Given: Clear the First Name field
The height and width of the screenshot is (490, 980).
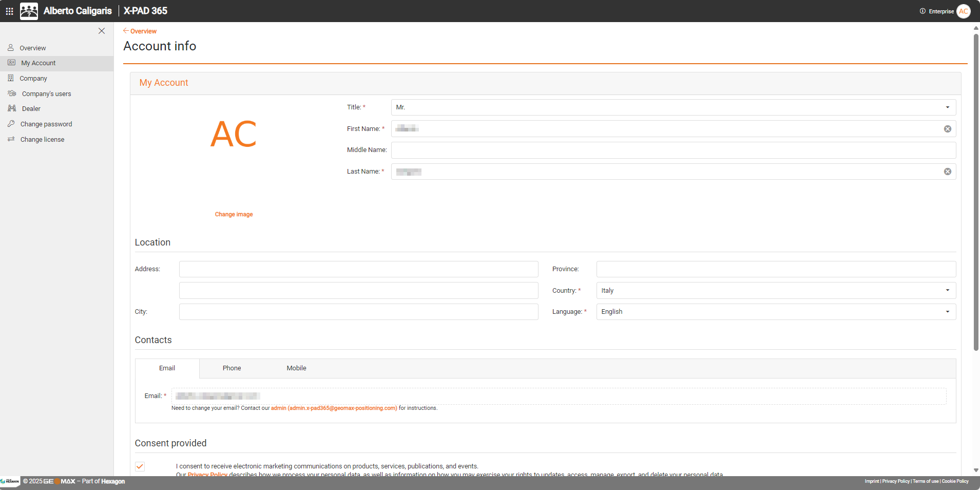Looking at the screenshot, I should [947, 129].
